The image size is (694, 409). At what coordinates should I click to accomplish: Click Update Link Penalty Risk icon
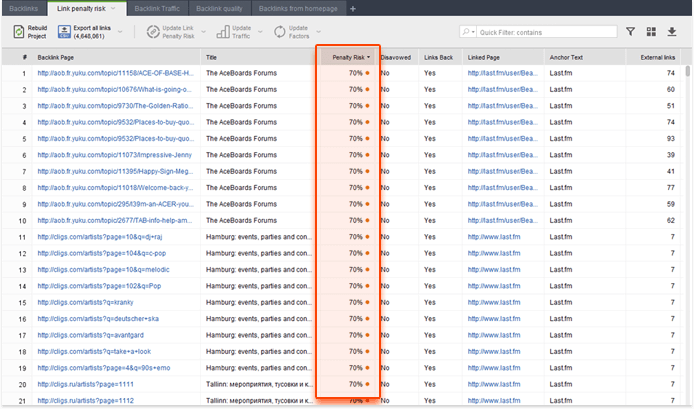coord(153,32)
